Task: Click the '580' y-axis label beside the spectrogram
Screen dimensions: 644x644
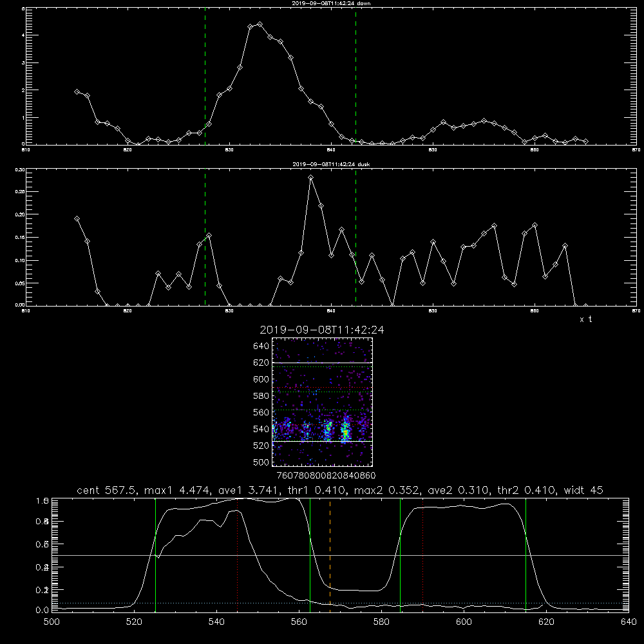Action: pyautogui.click(x=261, y=396)
